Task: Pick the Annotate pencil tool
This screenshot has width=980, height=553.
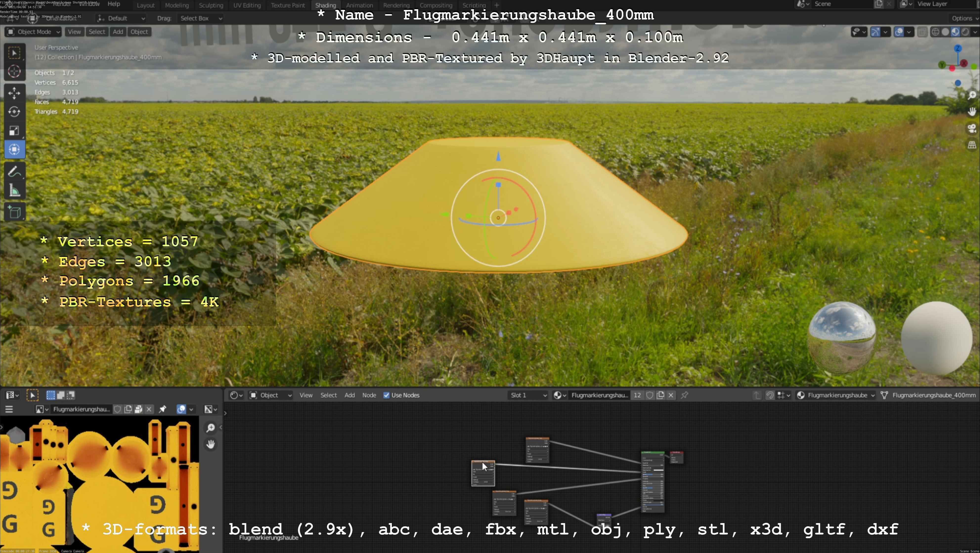Action: [14, 172]
